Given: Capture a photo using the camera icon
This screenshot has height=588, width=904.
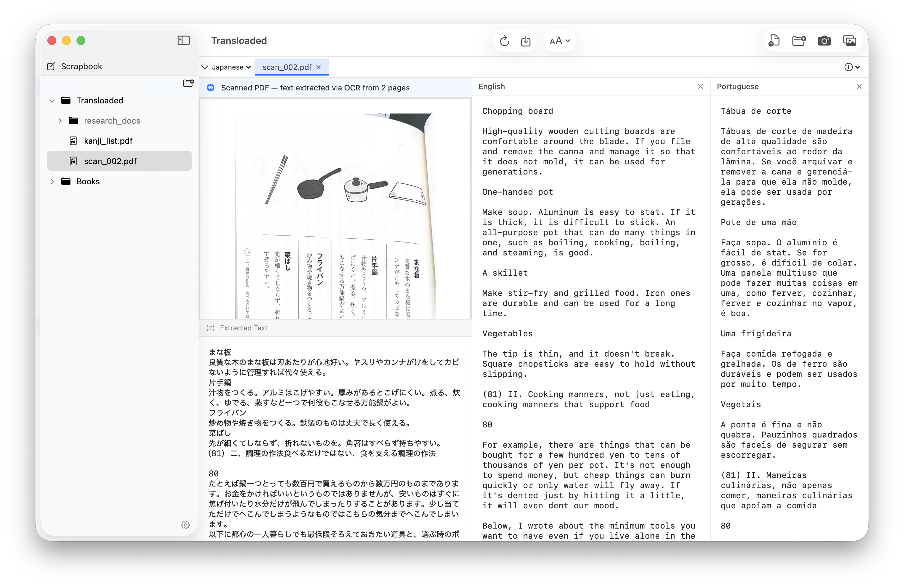Looking at the screenshot, I should click(x=825, y=40).
